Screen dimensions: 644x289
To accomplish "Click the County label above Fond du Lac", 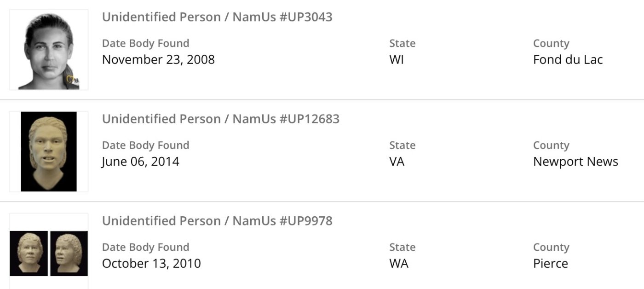I will (551, 43).
